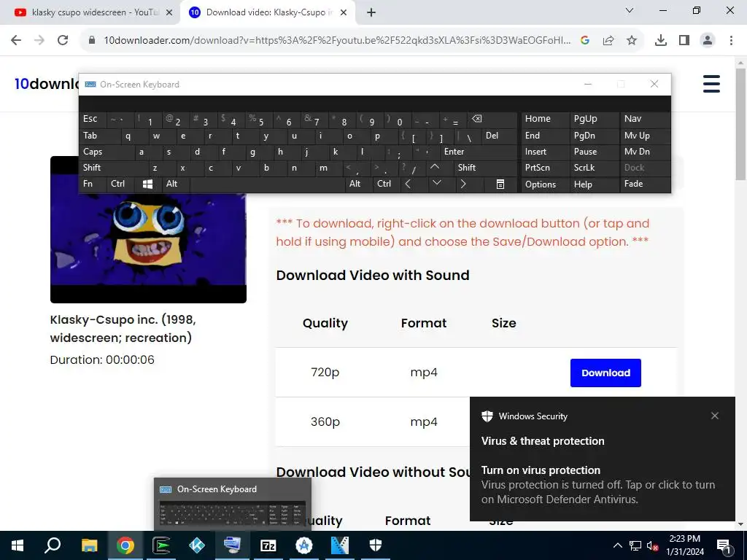Open File Explorer from taskbar
Screen dimensions: 747x560
pyautogui.click(x=89, y=545)
